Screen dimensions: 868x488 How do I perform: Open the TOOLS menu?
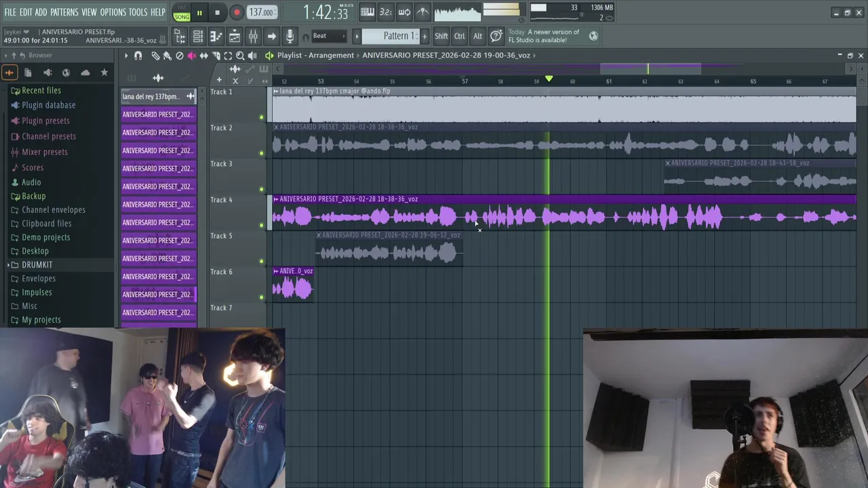(x=138, y=12)
